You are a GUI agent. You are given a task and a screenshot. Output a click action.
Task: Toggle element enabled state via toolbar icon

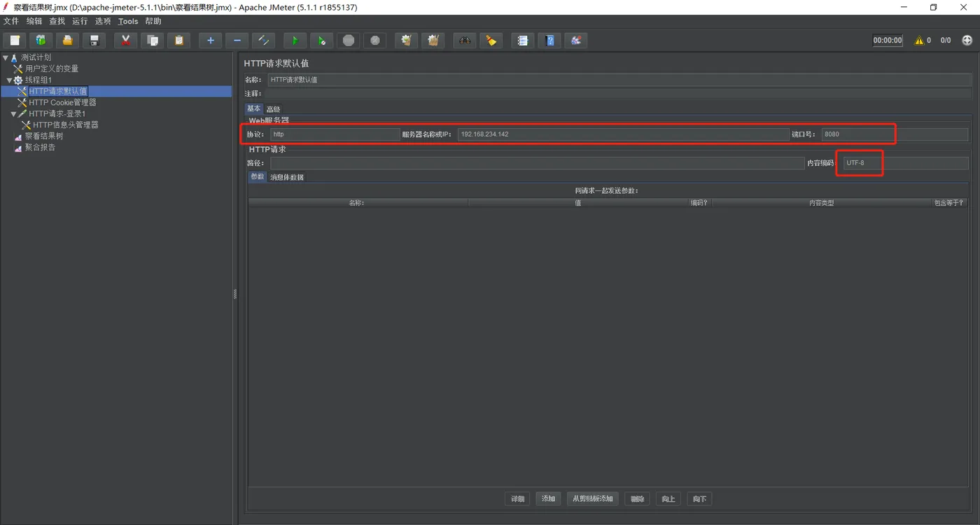click(263, 40)
